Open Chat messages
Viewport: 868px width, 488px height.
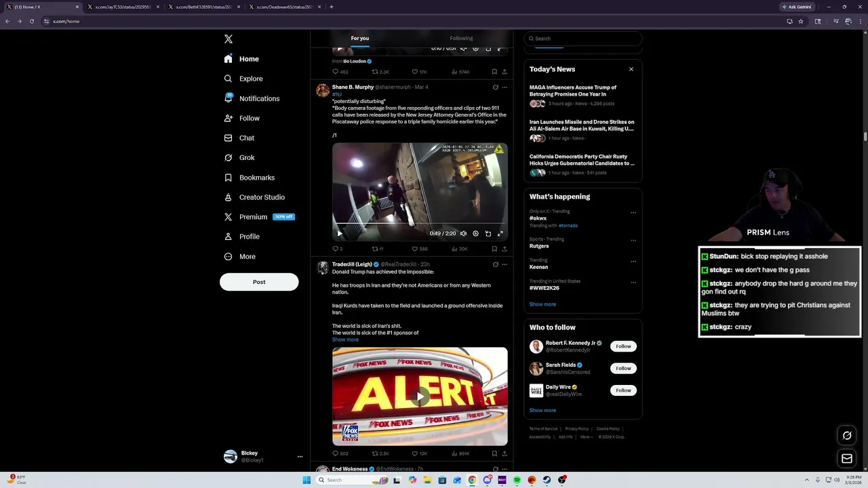[x=239, y=138]
